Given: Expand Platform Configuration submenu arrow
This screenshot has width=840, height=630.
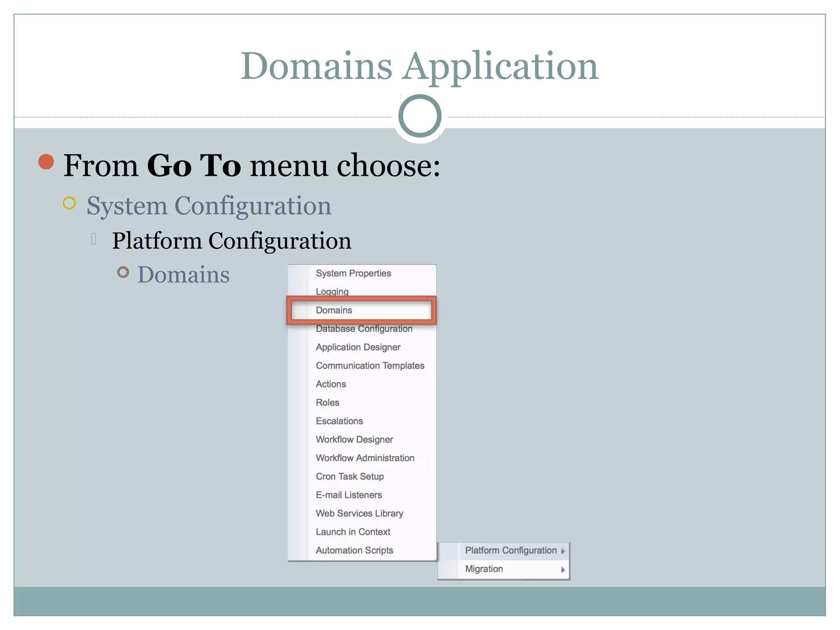Looking at the screenshot, I should (x=563, y=551).
